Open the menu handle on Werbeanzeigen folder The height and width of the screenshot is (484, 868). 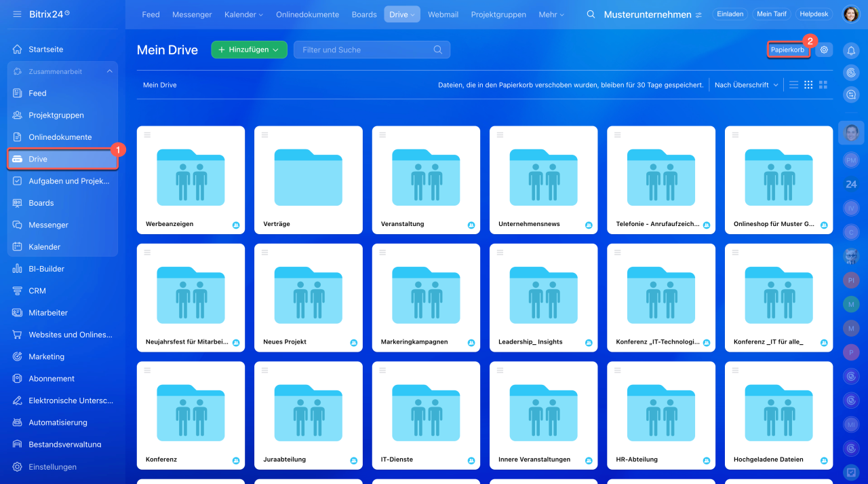coord(147,135)
